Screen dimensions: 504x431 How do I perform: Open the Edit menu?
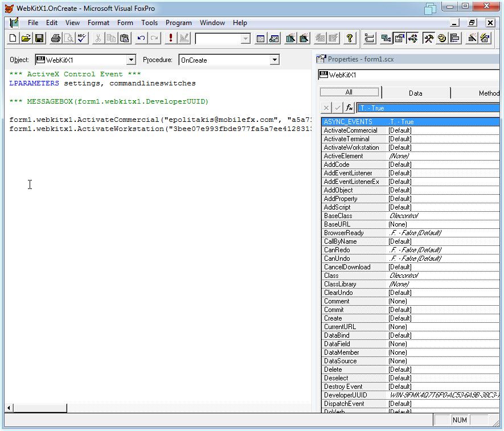[52, 23]
